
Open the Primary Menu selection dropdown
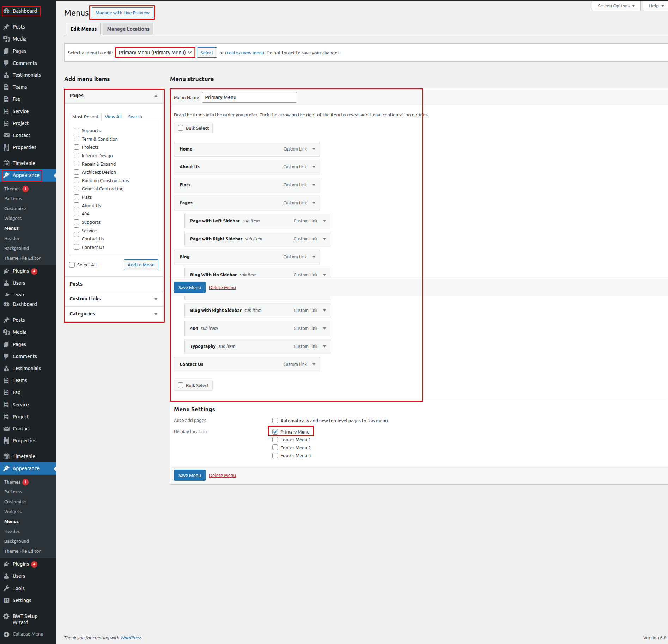(x=155, y=53)
